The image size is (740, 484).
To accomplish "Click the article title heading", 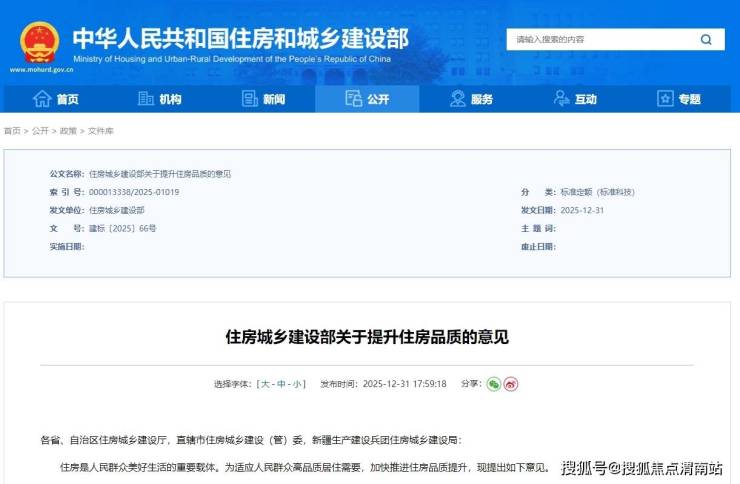I will [x=367, y=337].
